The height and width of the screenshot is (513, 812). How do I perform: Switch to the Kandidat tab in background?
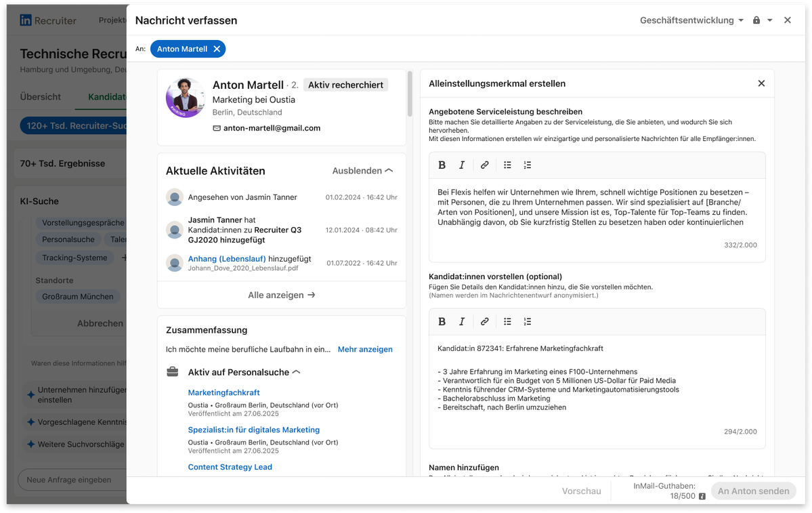click(x=107, y=97)
